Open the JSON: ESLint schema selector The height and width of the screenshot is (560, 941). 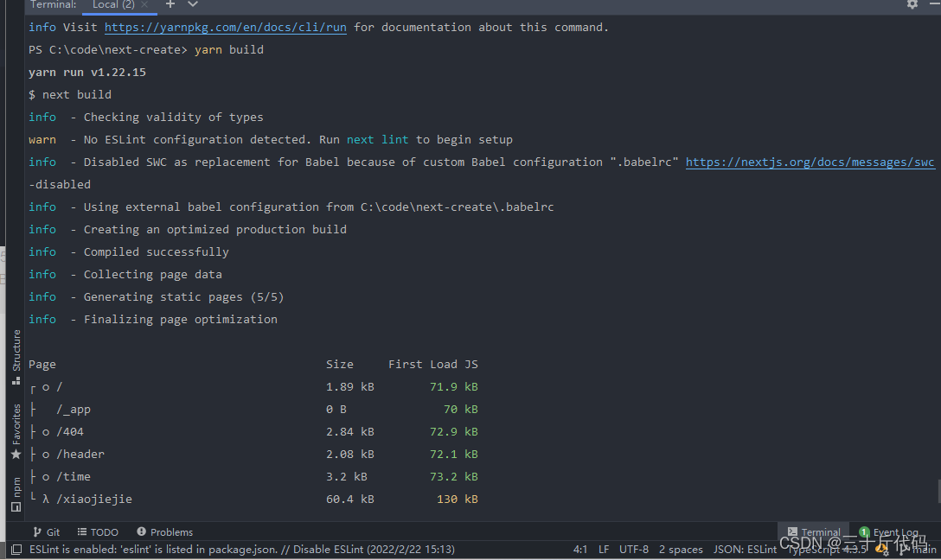pos(745,550)
